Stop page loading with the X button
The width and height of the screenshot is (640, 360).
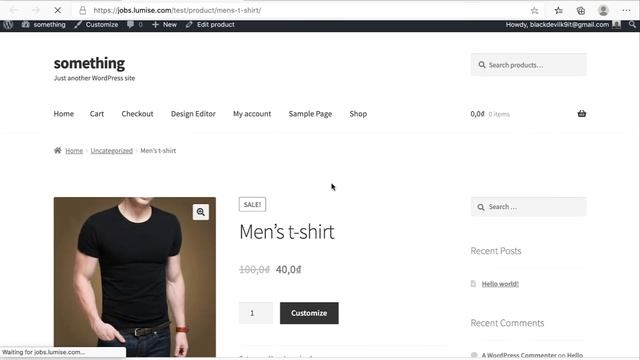58,10
